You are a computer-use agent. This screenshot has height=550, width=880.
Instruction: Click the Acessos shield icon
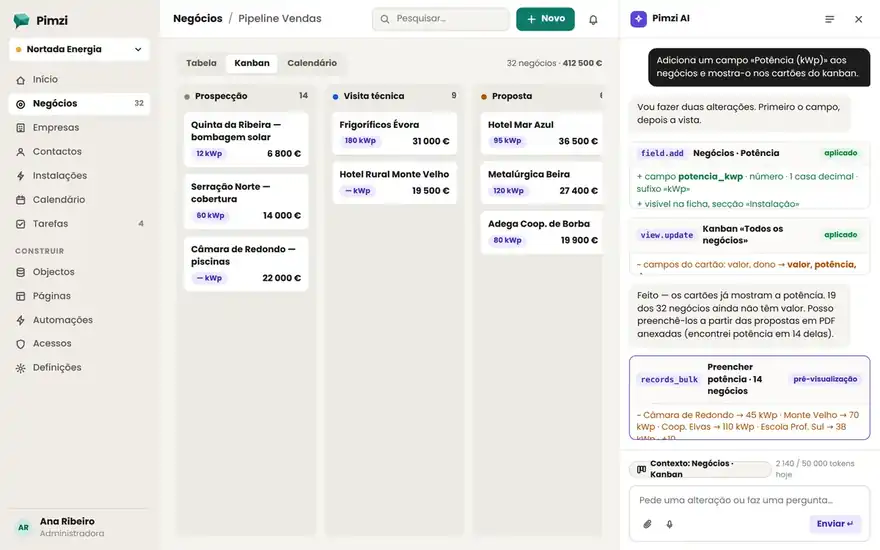pos(21,344)
